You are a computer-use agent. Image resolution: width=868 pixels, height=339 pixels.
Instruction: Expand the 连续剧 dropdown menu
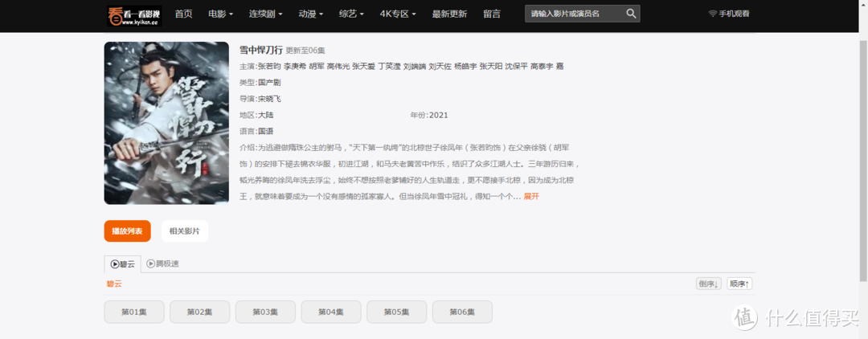click(266, 14)
